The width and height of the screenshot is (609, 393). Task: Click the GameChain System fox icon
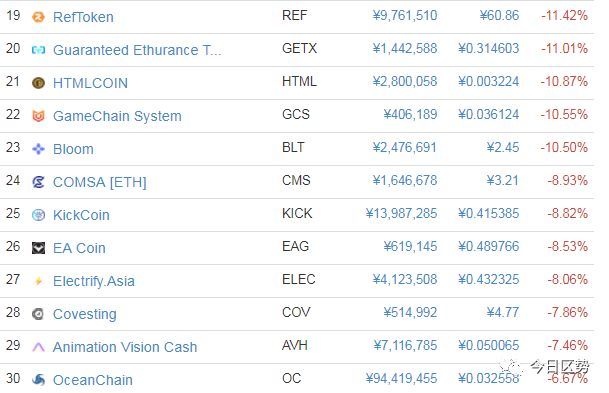click(38, 116)
